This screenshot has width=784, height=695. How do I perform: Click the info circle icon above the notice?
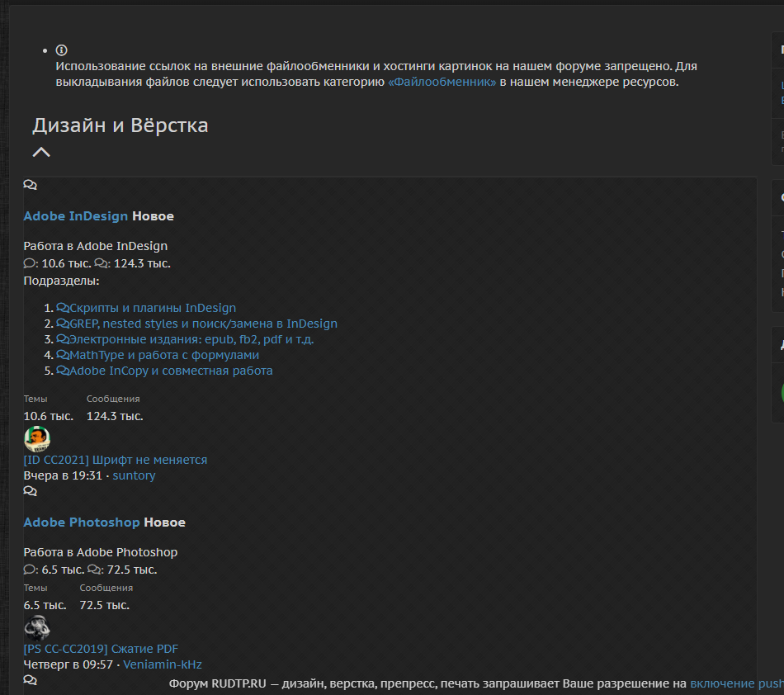(x=62, y=50)
